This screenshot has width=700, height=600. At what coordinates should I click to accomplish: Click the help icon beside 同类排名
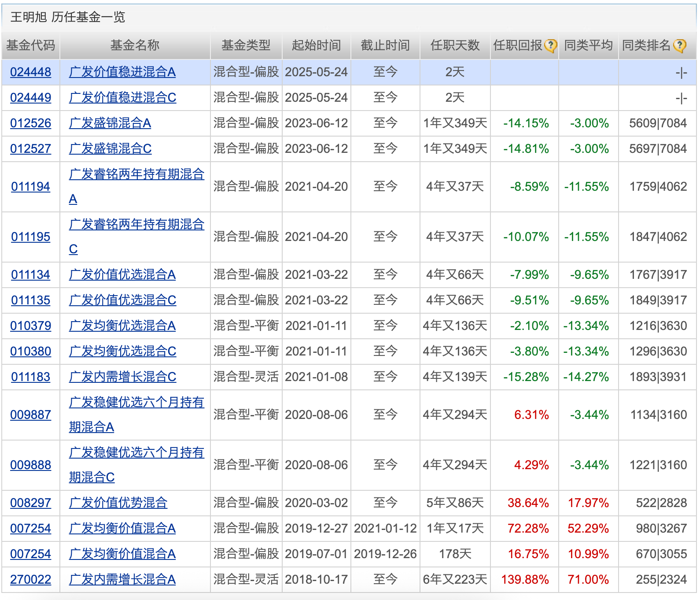tap(680, 46)
